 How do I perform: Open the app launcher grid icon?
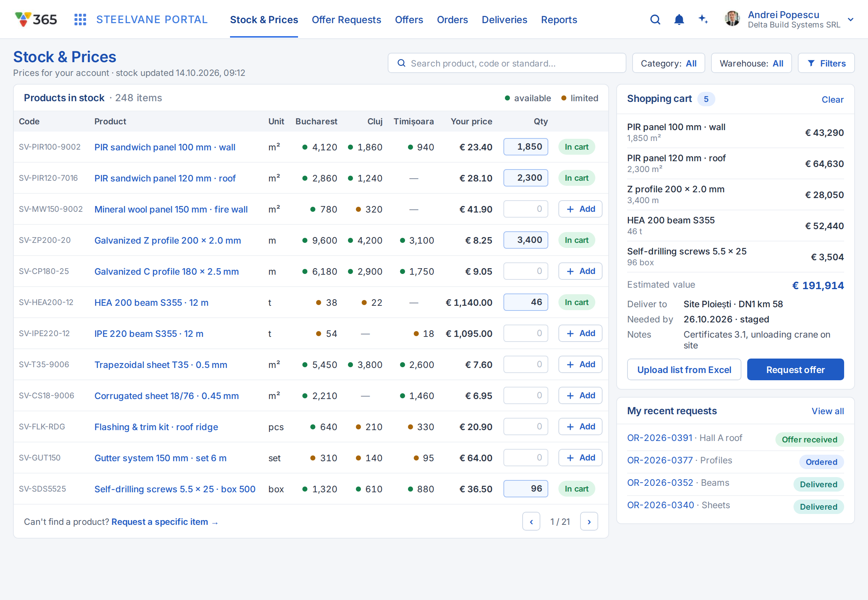point(80,20)
